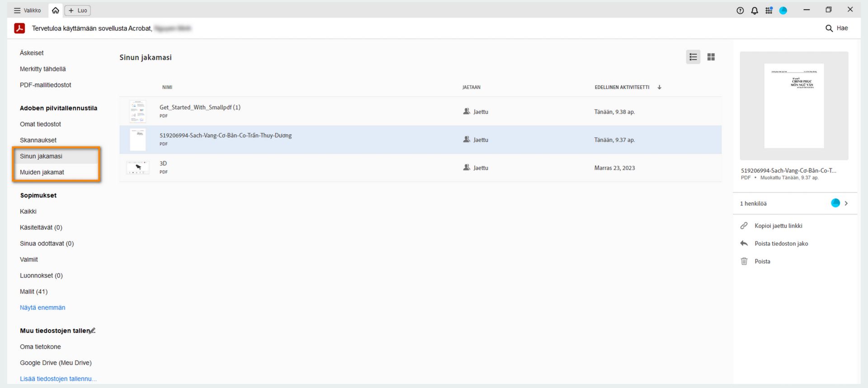Click the Get_Started_With_Smallpdf thumbnail
Image resolution: width=868 pixels, height=388 pixels.
tap(138, 112)
